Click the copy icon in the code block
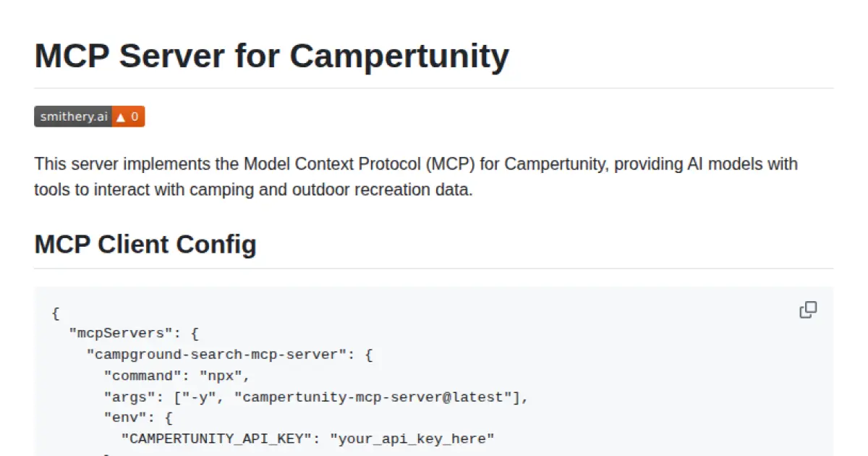 (x=808, y=310)
